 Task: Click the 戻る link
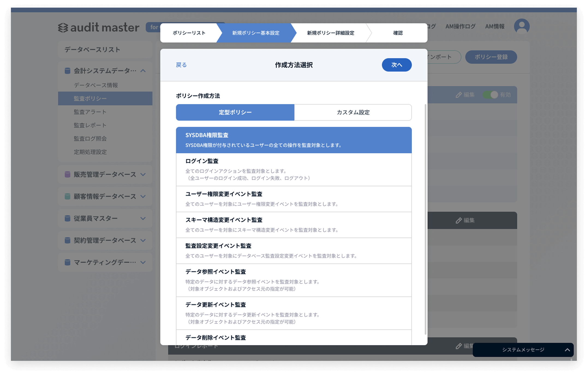click(x=181, y=65)
